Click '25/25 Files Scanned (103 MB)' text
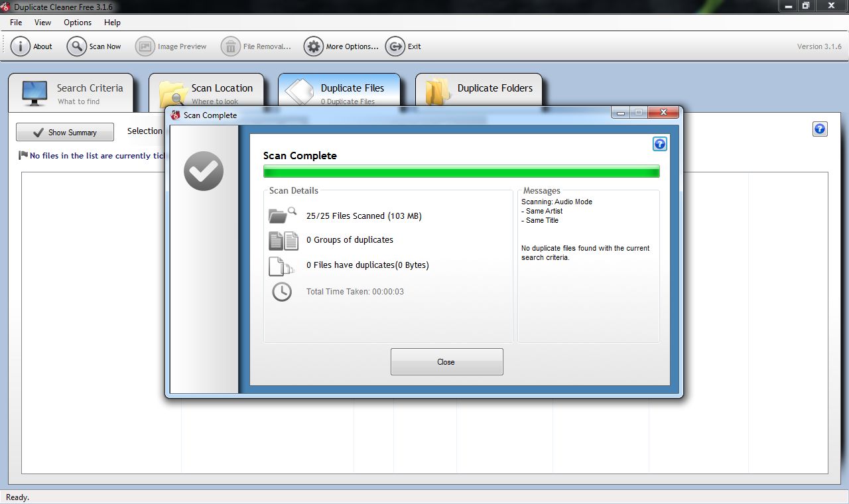This screenshot has height=504, width=849. (364, 216)
